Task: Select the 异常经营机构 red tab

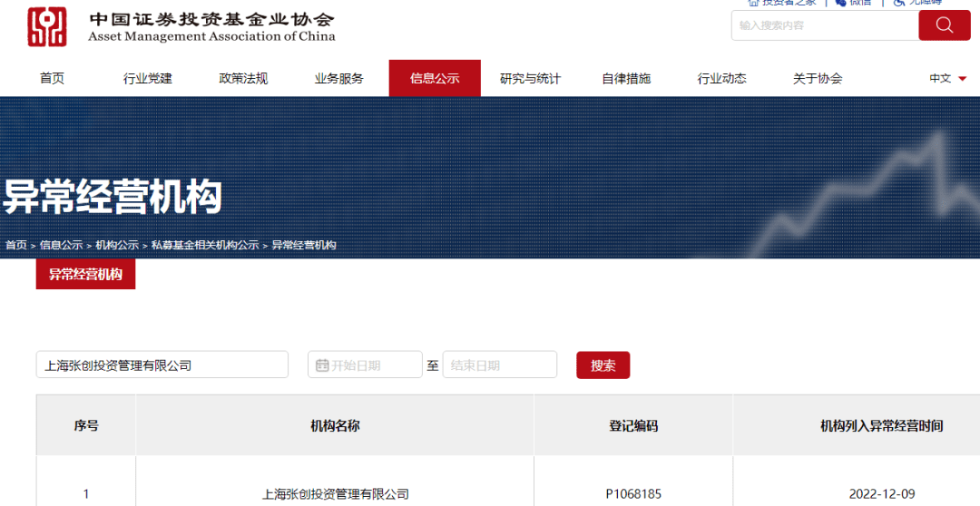Action: (85, 274)
